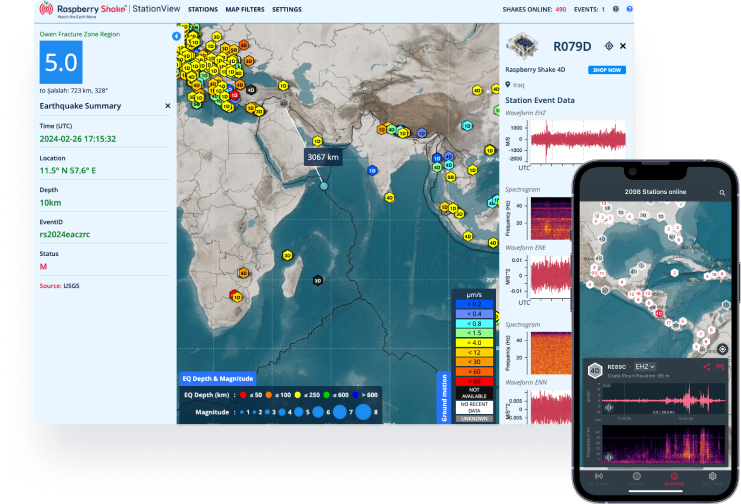Click the Raspberry Shake logo
The image size is (741, 504).
click(x=83, y=9)
